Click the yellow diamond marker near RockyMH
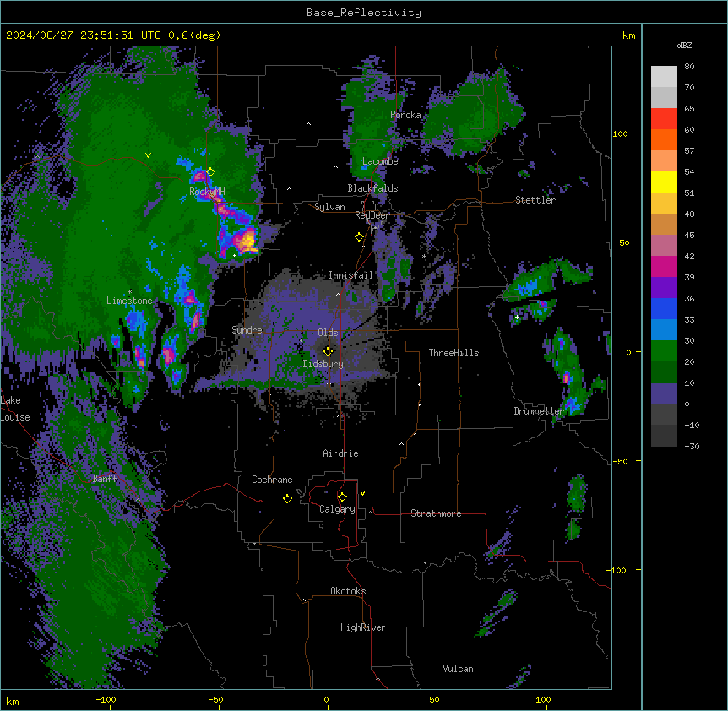 point(211,171)
